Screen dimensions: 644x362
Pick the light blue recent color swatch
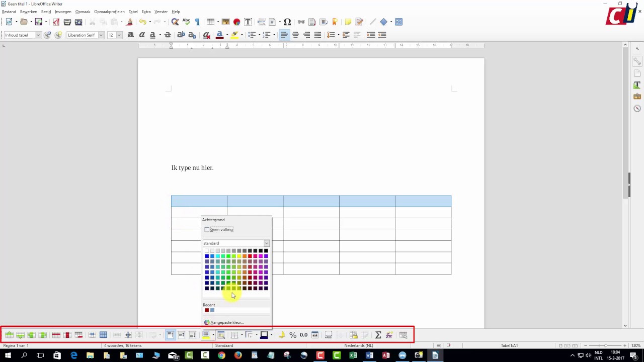212,310
